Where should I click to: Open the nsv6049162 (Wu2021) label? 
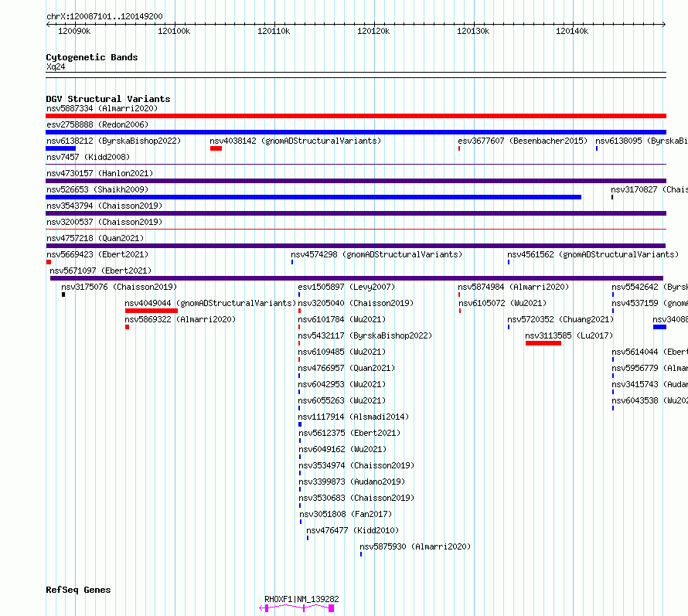point(342,449)
